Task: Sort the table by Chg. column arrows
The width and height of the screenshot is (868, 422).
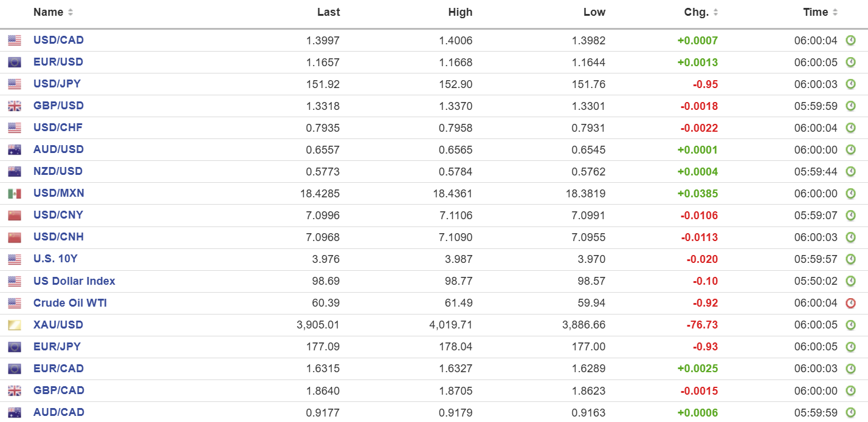Action: 715,12
